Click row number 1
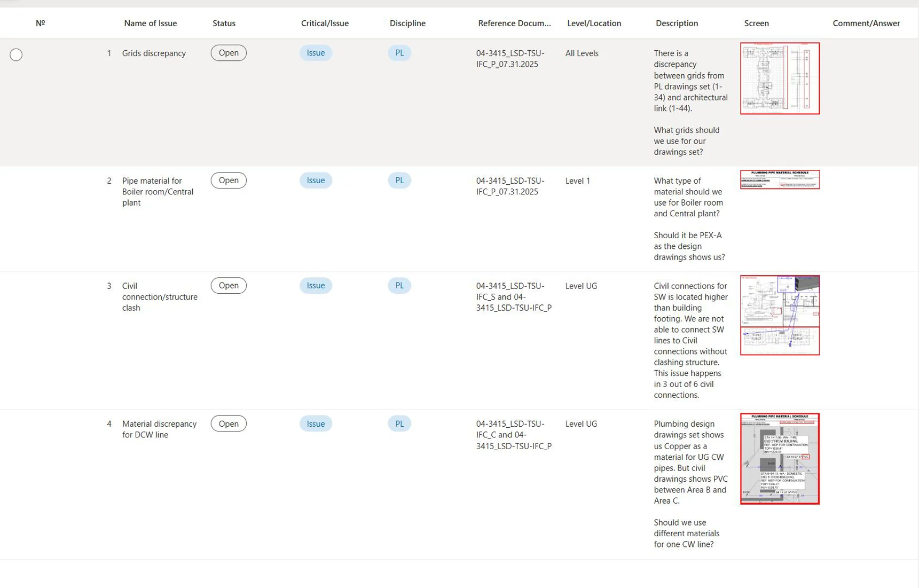 [x=109, y=53]
